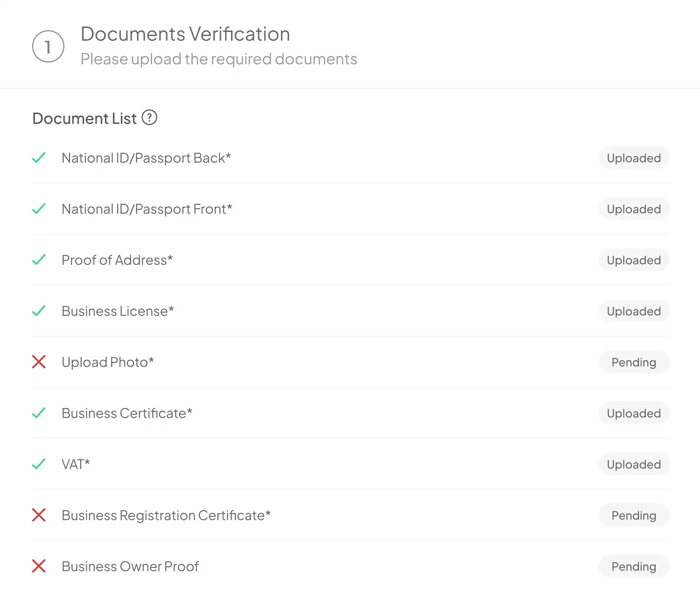Click Uploaded badge for VAT row

click(634, 464)
